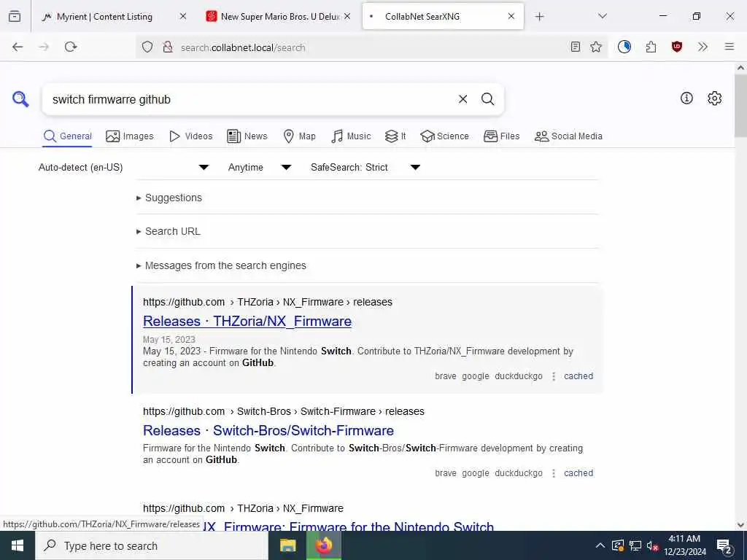This screenshot has width=747, height=560.
Task: Select the News search category
Action: [247, 136]
